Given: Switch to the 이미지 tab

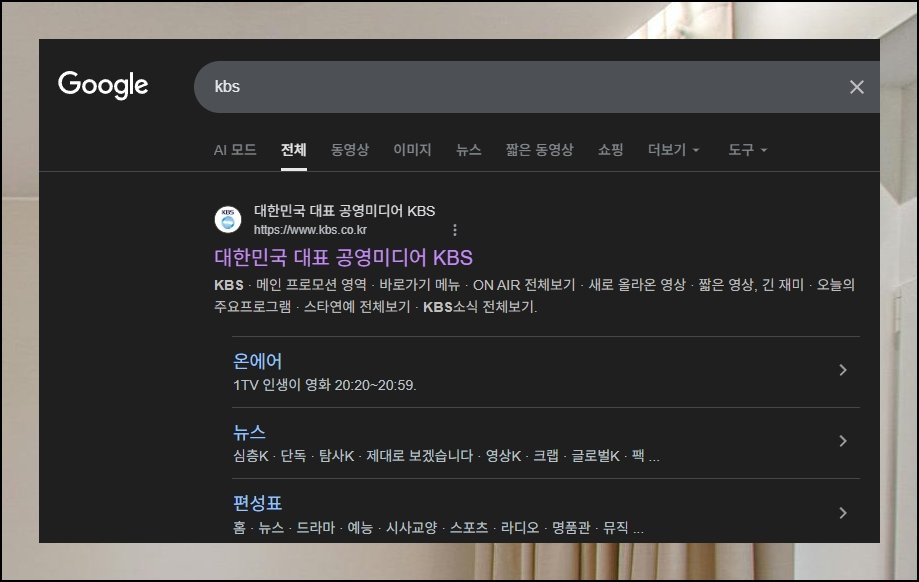Looking at the screenshot, I should tap(412, 150).
